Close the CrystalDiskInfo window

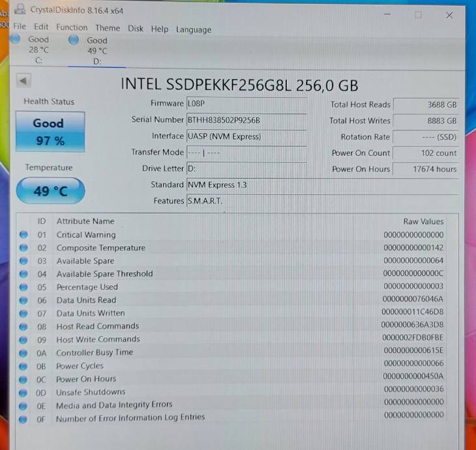click(449, 15)
